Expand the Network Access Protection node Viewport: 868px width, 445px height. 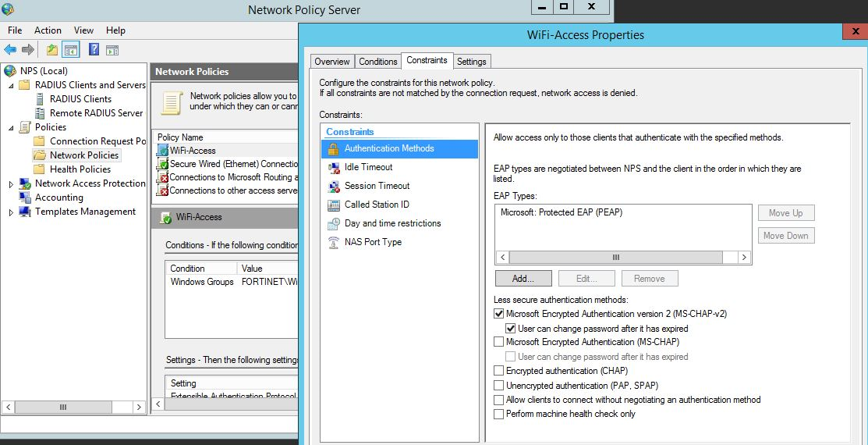tap(11, 184)
